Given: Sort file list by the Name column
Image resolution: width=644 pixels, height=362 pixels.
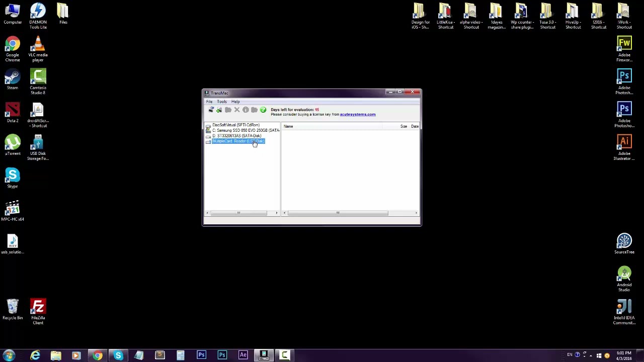Looking at the screenshot, I should 288,126.
